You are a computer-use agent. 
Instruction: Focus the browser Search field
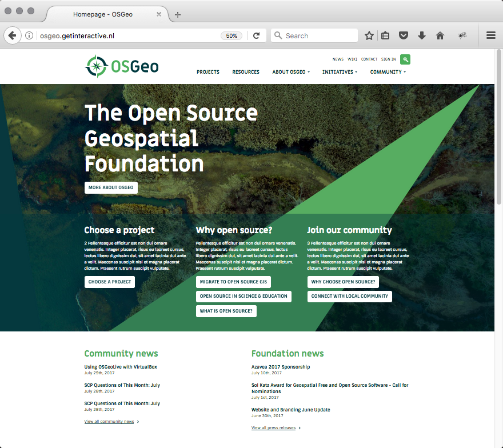(x=314, y=35)
